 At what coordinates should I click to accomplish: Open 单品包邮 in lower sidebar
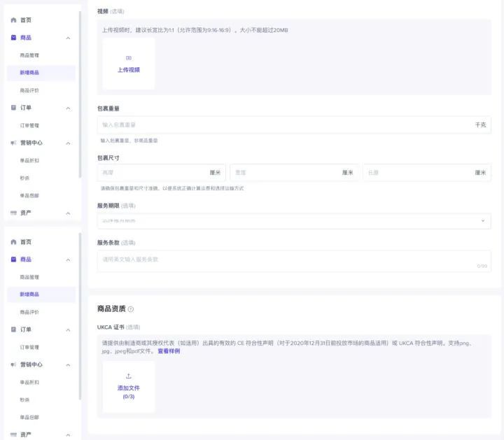29,417
